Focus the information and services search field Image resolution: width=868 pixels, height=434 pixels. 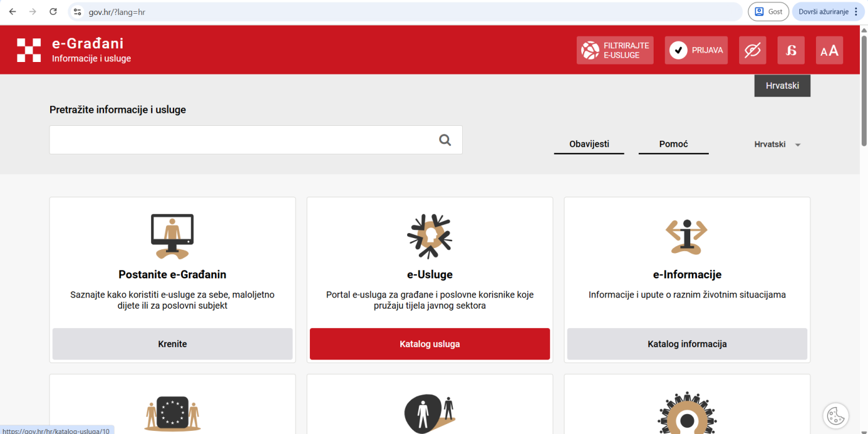click(x=256, y=140)
